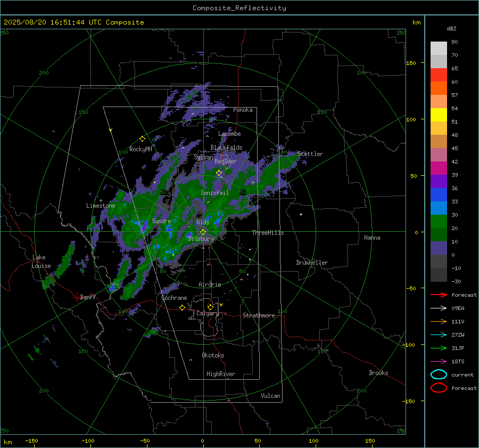This screenshot has width=479, height=448.
Task: Pick the red swatch in dBZ scale
Action: click(x=439, y=75)
